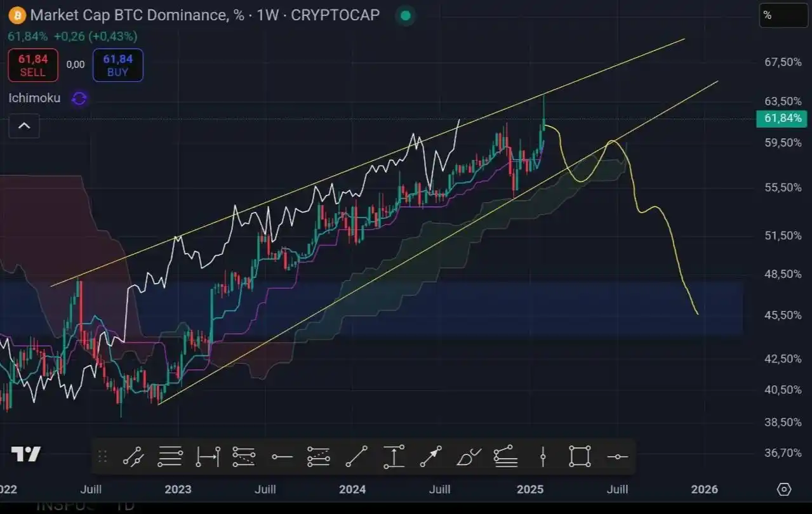Open the percent scale selector
812x514 pixels.
(783, 15)
